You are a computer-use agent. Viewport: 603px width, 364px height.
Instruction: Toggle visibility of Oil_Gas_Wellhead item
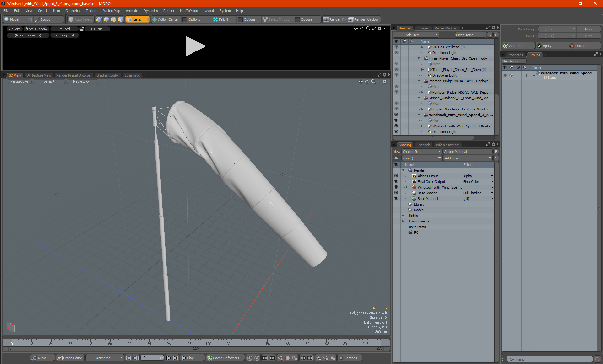click(x=396, y=47)
